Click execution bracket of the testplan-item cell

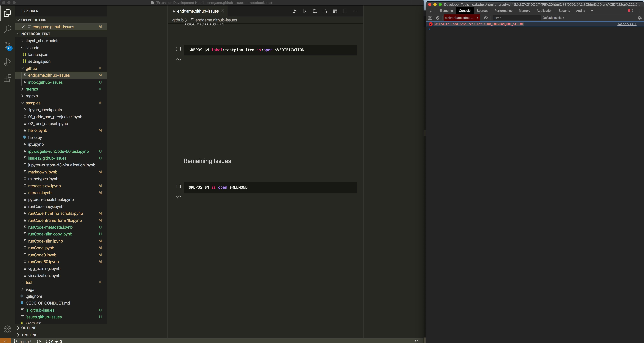178,49
